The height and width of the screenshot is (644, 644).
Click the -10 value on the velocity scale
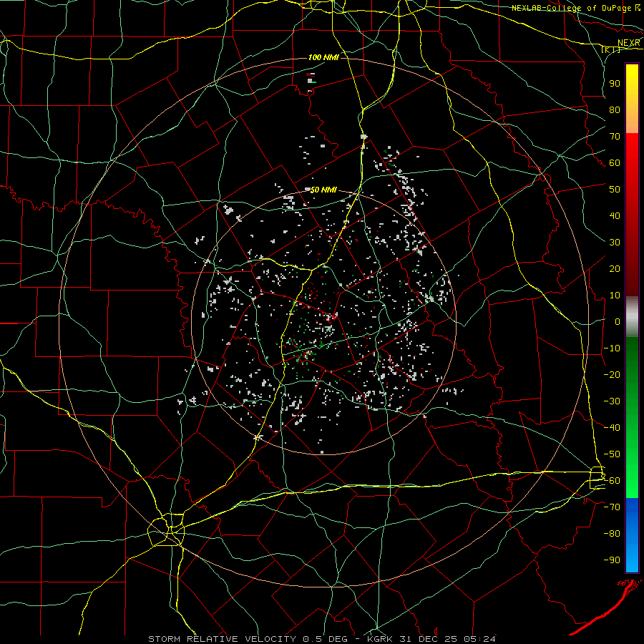[x=612, y=348]
